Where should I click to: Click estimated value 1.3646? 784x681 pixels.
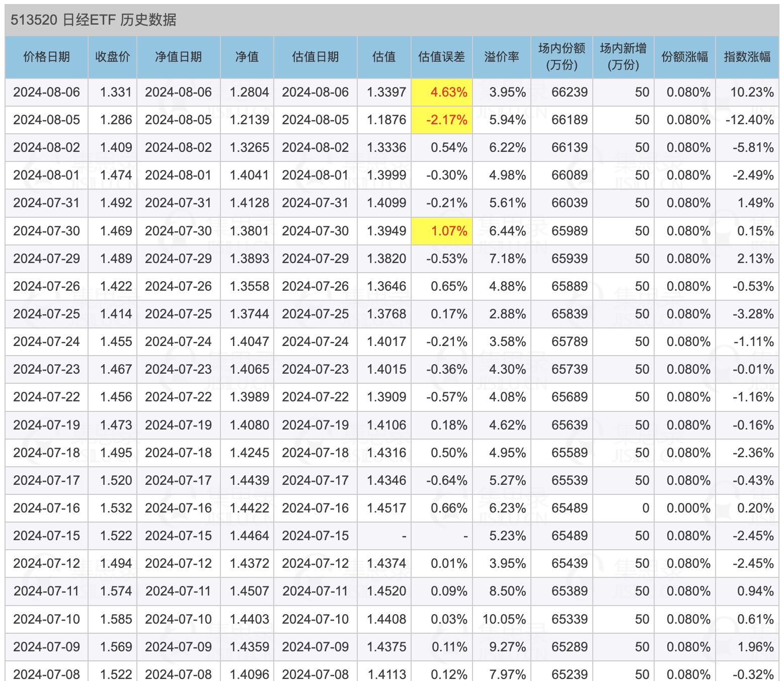coord(386,287)
